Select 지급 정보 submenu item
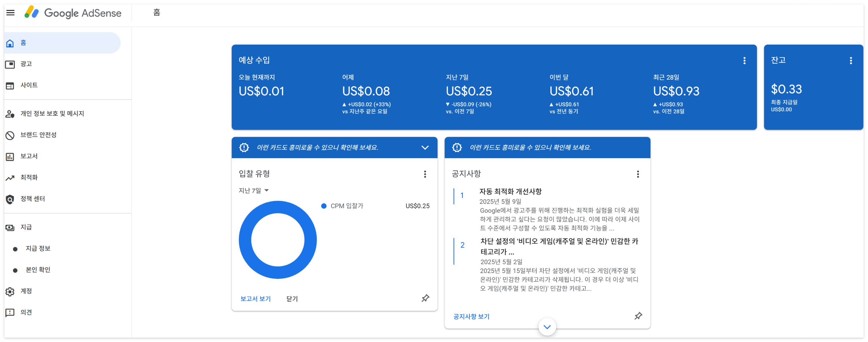This screenshot has width=868, height=342. click(38, 248)
